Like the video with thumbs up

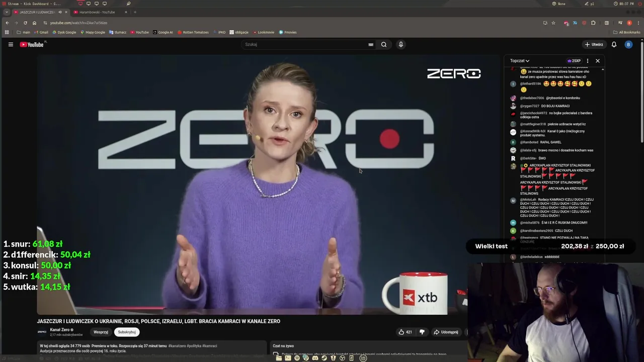405,332
